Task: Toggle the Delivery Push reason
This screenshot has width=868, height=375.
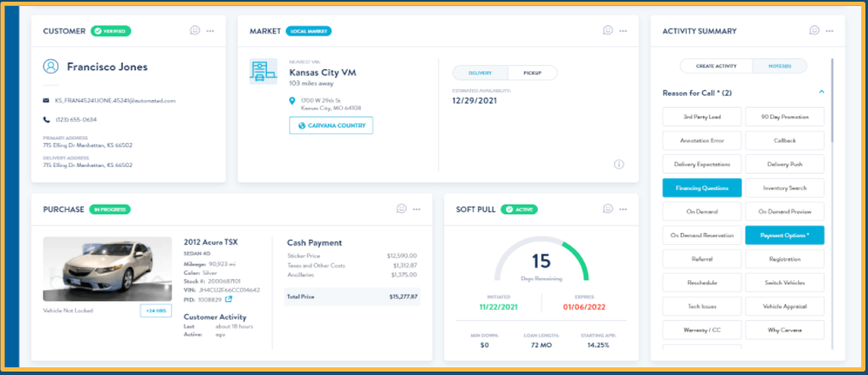Action: click(784, 164)
